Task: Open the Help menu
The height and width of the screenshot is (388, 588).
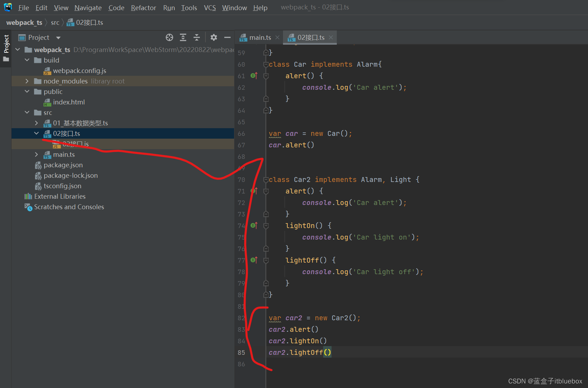Action: (x=260, y=8)
